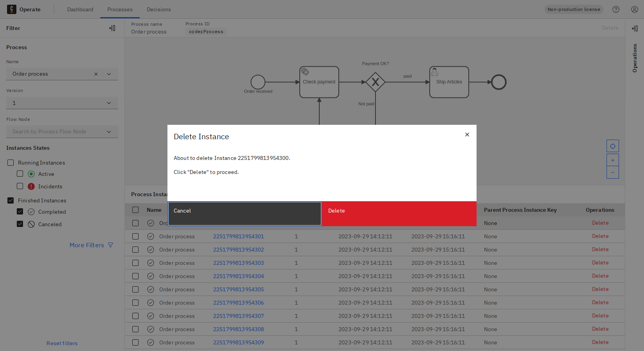Image resolution: width=644 pixels, height=351 pixels.
Task: Switch to the Dashboard tab
Action: 80,9
